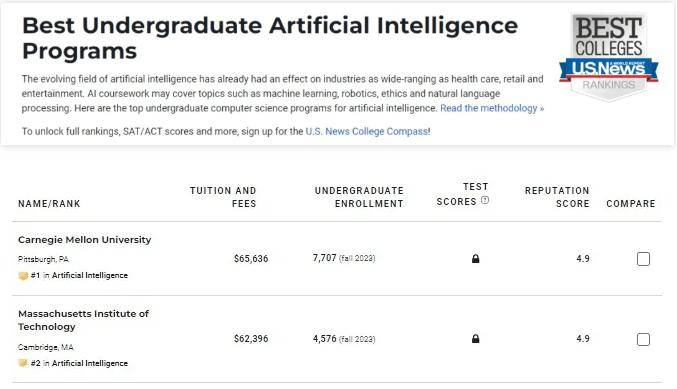This screenshot has height=389, width=677.
Task: Sort by Reputation Score column header
Action: pyautogui.click(x=557, y=197)
